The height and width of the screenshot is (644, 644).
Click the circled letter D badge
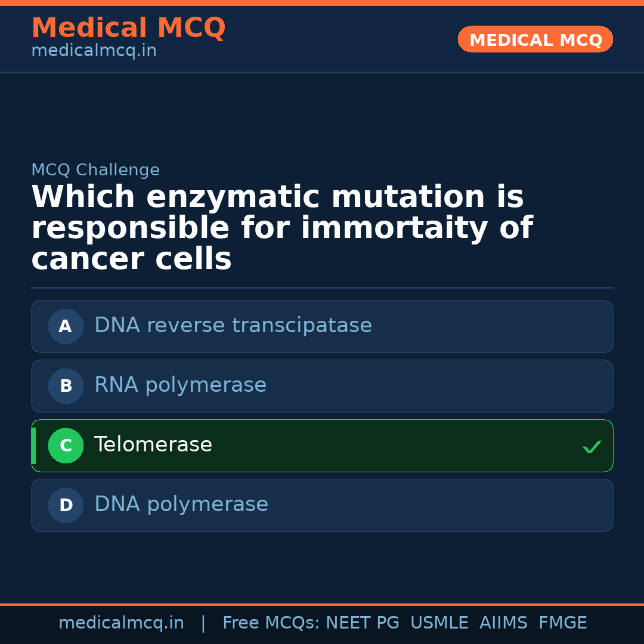[66, 505]
